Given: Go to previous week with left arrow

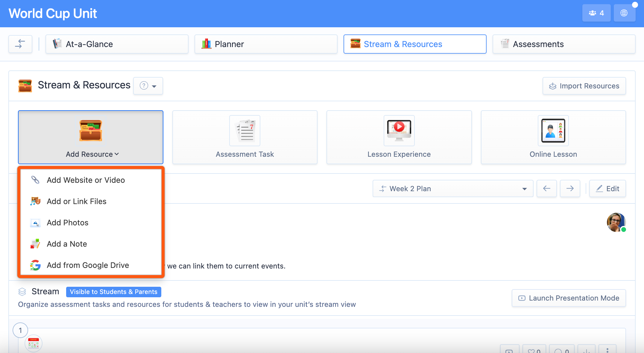Looking at the screenshot, I should (546, 188).
